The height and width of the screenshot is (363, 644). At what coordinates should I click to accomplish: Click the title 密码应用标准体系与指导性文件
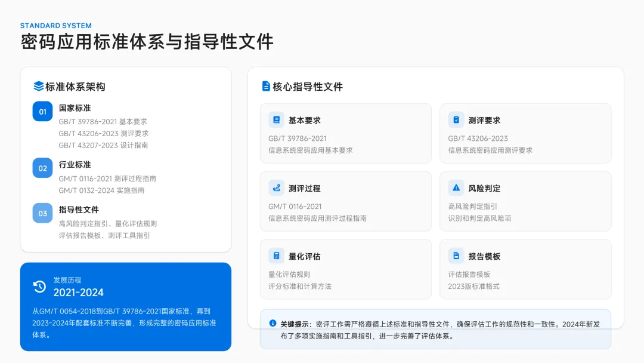pyautogui.click(x=147, y=42)
